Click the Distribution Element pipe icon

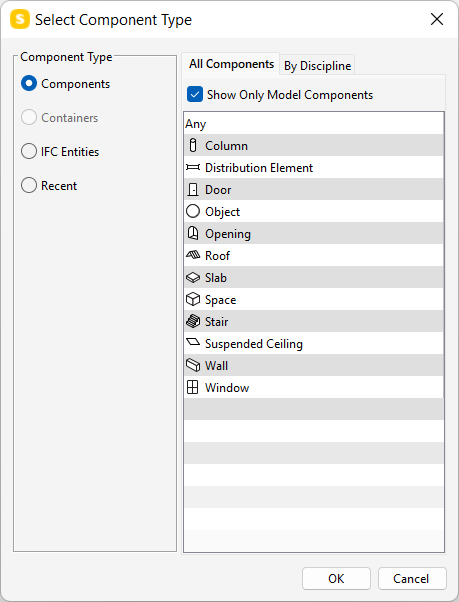coord(193,167)
